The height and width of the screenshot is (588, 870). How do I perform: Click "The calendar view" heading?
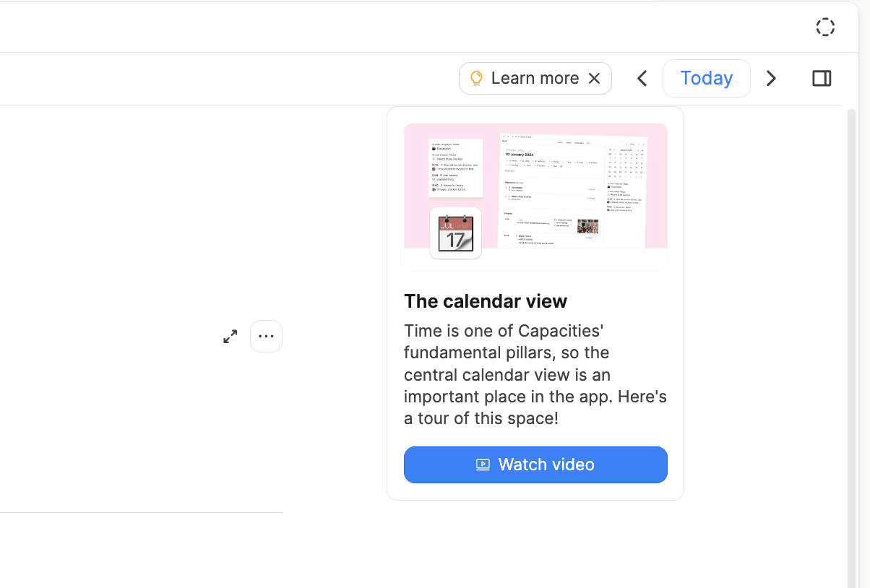click(486, 301)
